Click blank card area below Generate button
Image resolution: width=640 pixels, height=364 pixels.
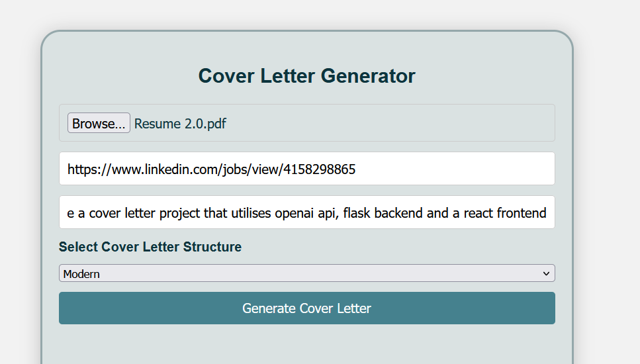coord(307,345)
